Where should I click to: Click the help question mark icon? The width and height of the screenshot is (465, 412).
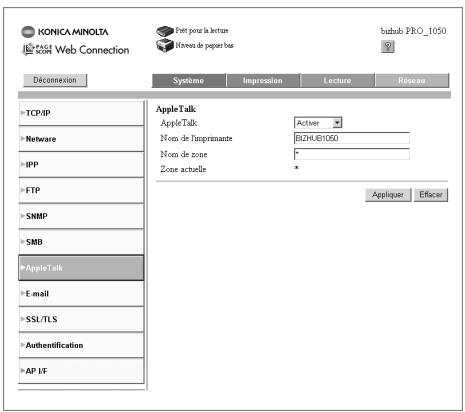pos(387,46)
